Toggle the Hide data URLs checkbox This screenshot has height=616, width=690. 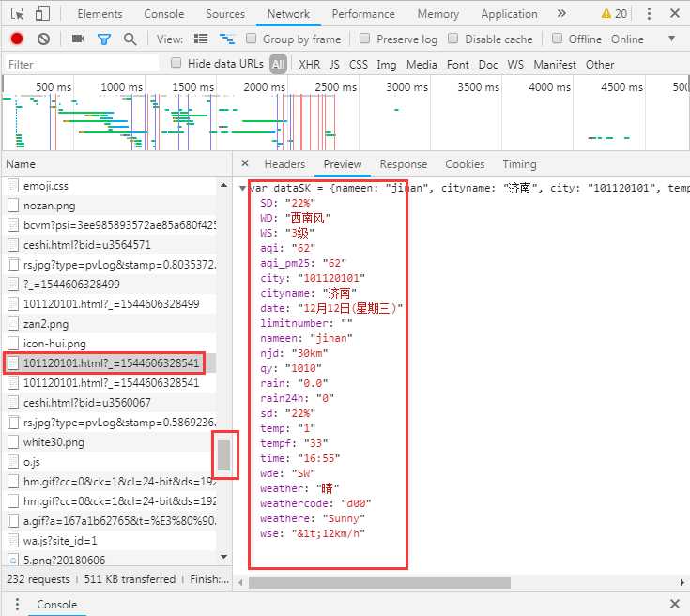coord(176,63)
